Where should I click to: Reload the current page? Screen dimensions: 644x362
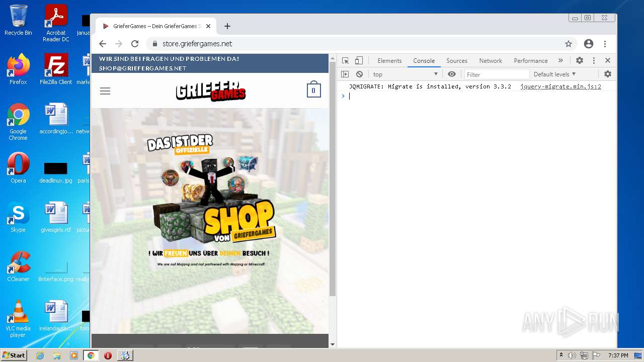pyautogui.click(x=135, y=44)
